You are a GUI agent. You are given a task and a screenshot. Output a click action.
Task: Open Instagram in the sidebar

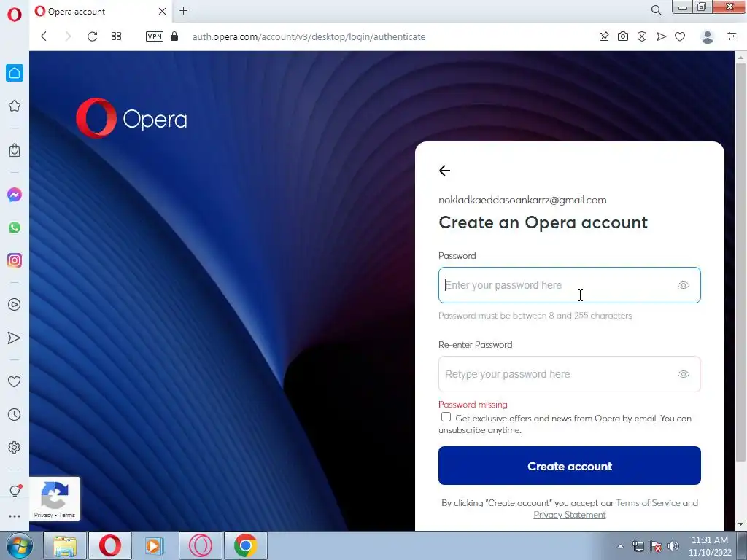(15, 260)
